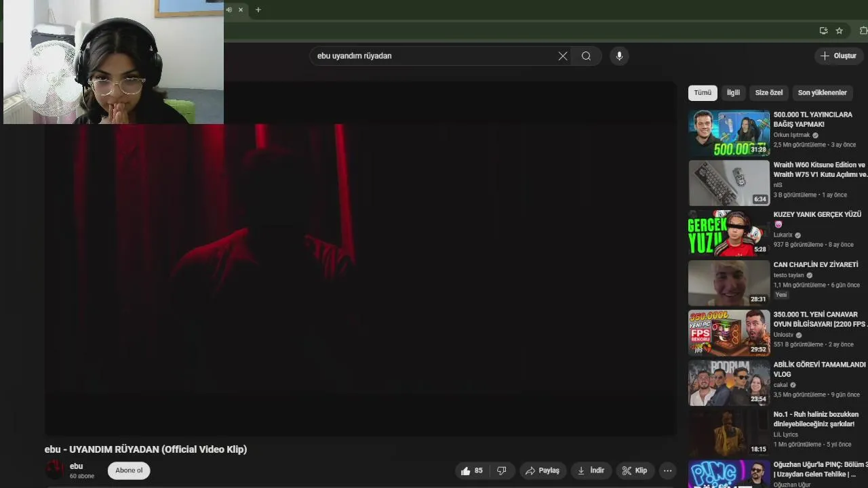Click in the search text field
Screen dimensions: 868x488
434,56
